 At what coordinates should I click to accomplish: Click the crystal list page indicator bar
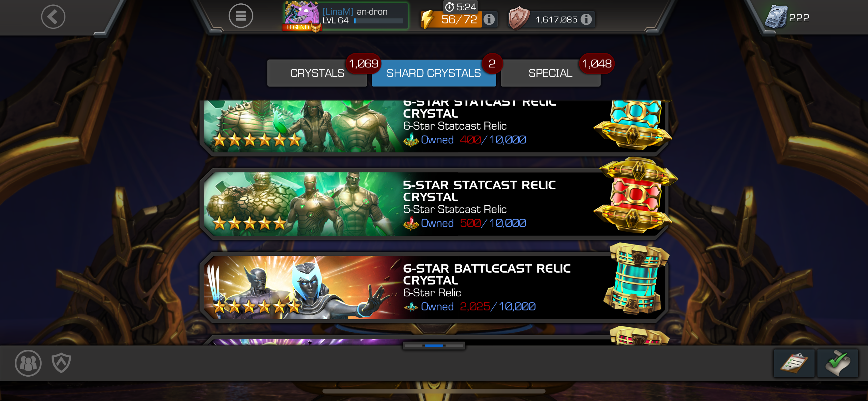pos(434,345)
